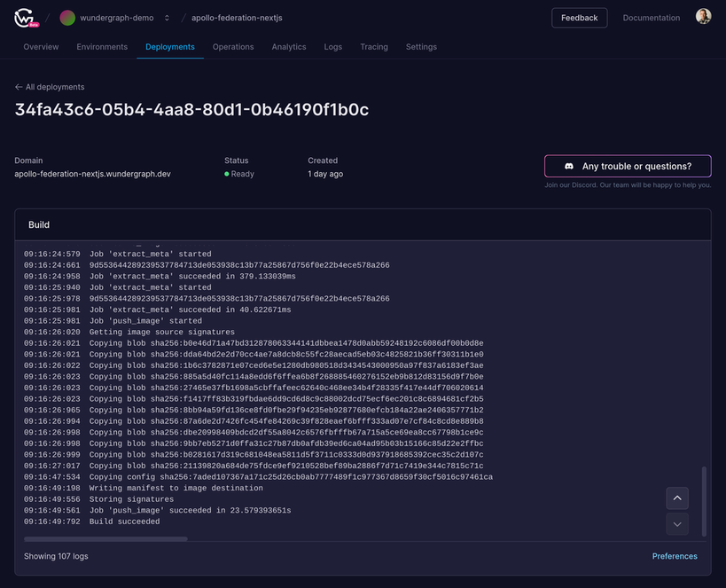Open the Settings tab

tap(421, 47)
